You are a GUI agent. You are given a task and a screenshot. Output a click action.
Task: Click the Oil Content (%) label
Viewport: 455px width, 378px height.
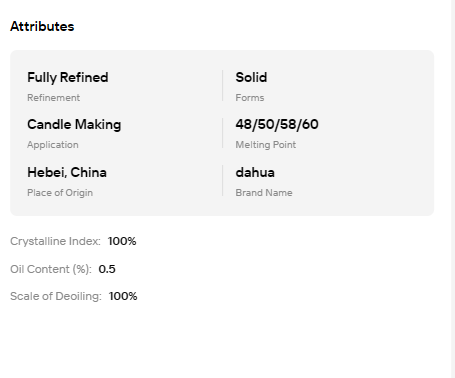[51, 269]
